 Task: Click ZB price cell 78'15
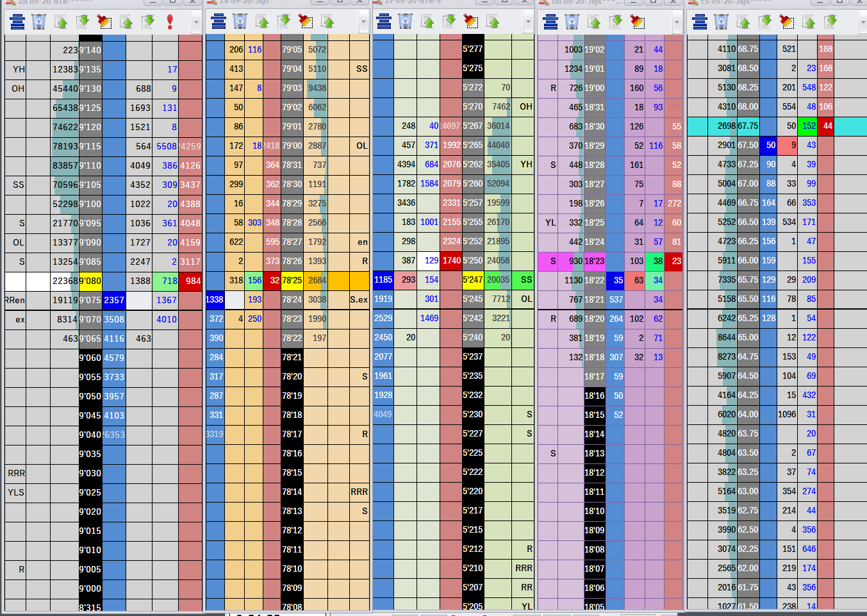[292, 472]
